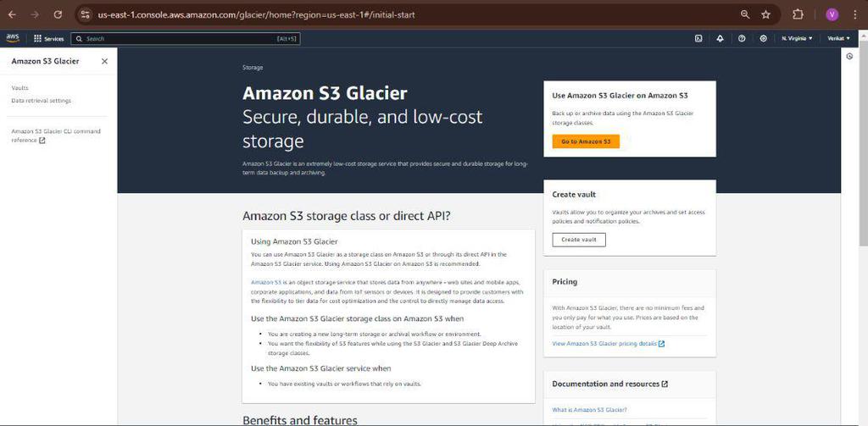
Task: Click the AWS logo home icon
Action: [13, 38]
